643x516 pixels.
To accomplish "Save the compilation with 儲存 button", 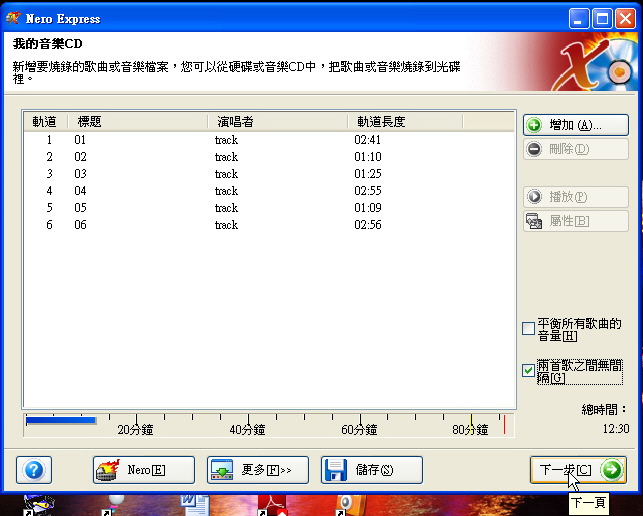I will pyautogui.click(x=371, y=470).
